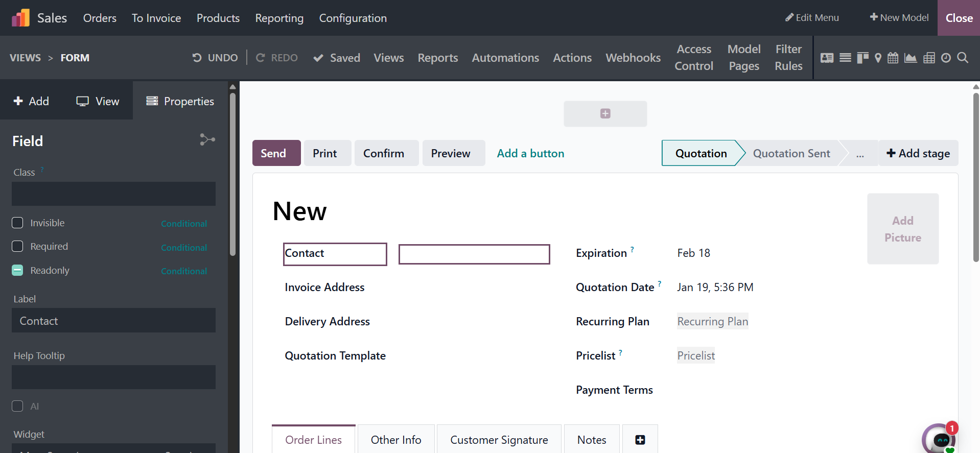
Task: Switch to the list view icon
Action: click(845, 58)
